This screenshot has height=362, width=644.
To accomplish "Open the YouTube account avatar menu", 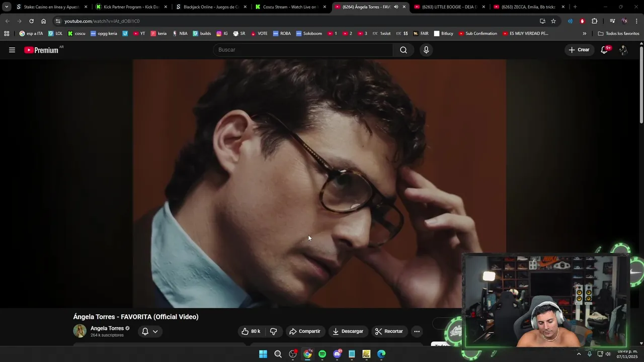I will 623,50.
